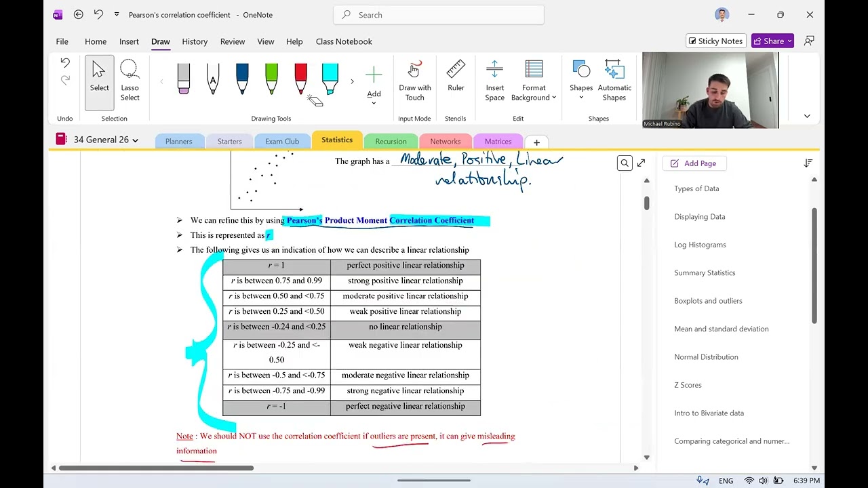
Task: Open the Summary Statistics page
Action: tap(705, 272)
